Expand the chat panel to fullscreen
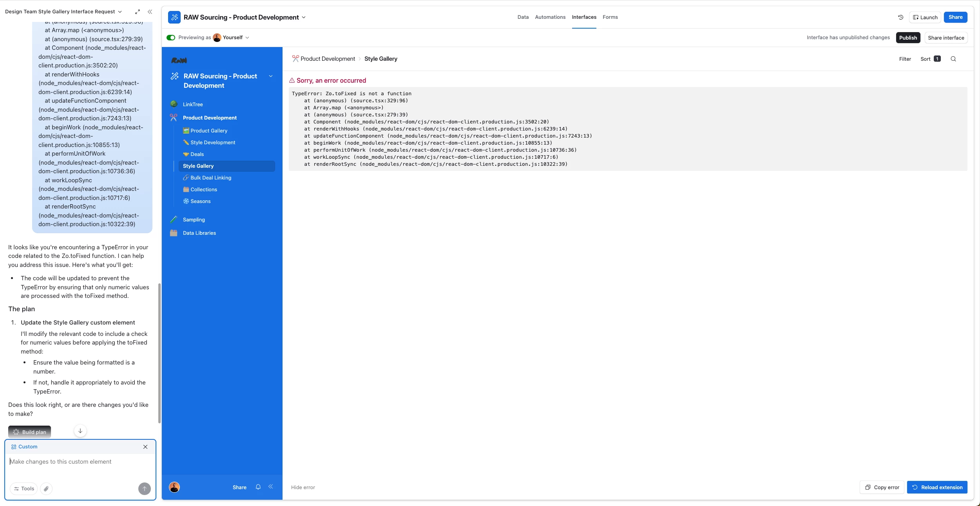 [138, 12]
